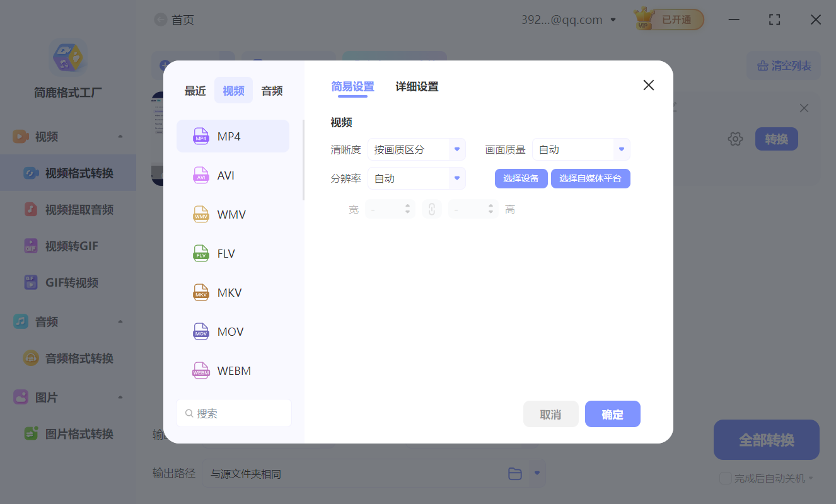Switch to the 音频 format tab
836x504 pixels.
tap(271, 90)
